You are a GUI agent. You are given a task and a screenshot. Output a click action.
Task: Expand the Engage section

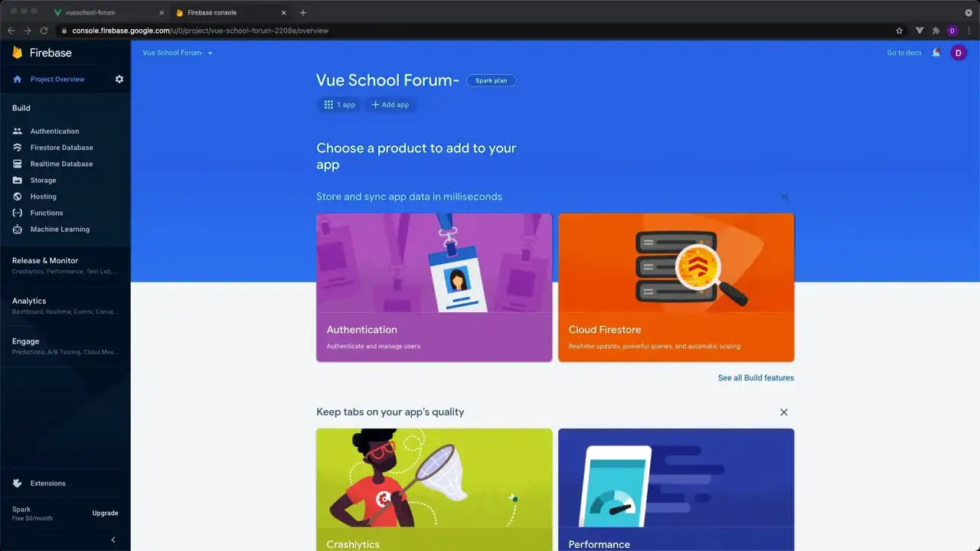coord(65,346)
